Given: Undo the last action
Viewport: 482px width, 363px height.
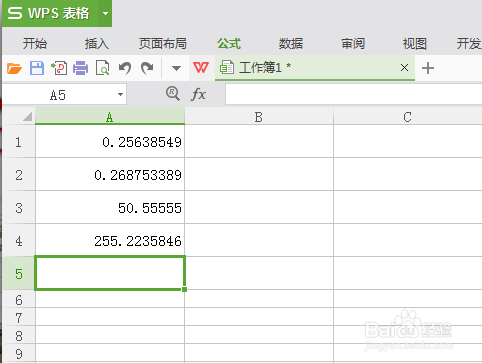Looking at the screenshot, I should (125, 68).
